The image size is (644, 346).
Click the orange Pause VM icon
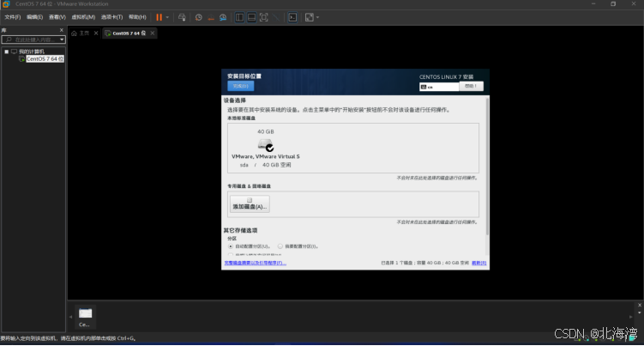point(159,17)
